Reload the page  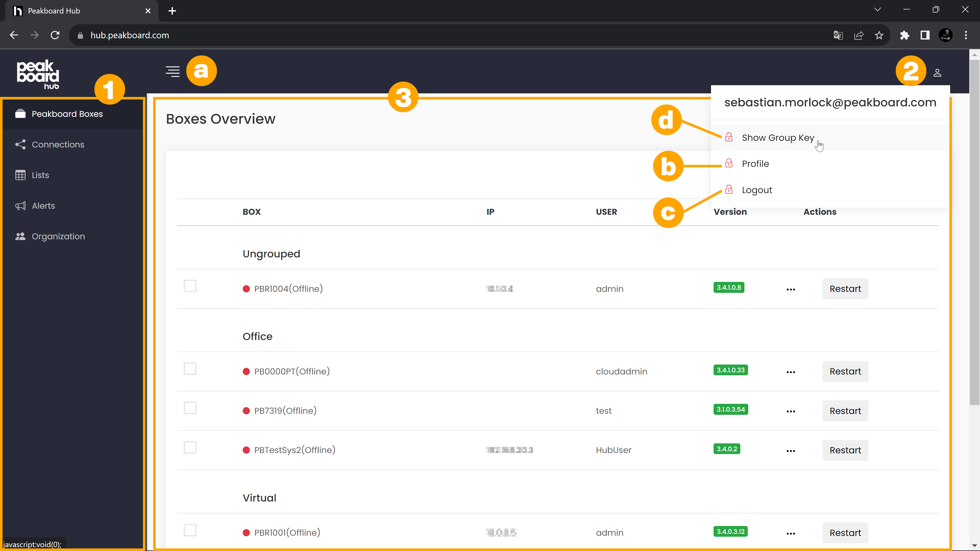55,35
